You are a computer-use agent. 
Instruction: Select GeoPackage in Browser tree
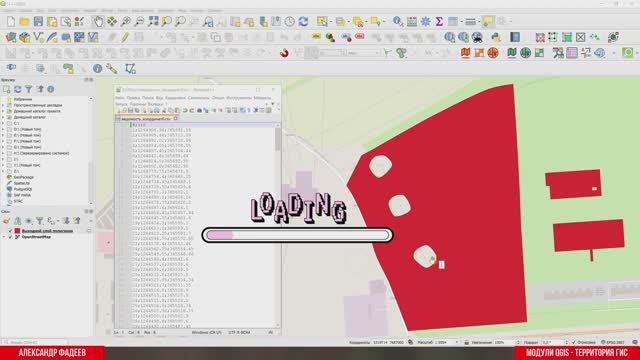tap(24, 177)
